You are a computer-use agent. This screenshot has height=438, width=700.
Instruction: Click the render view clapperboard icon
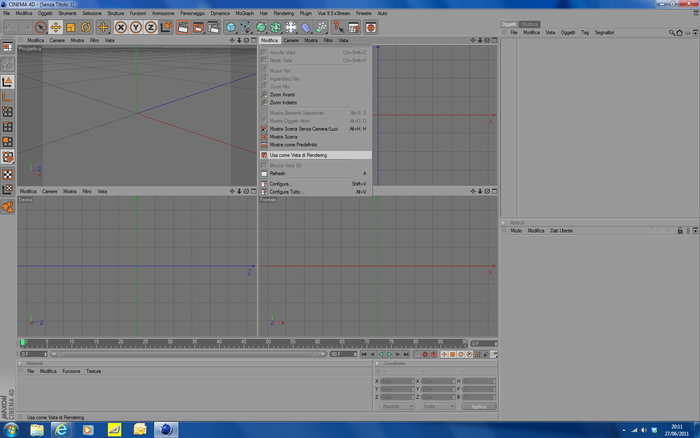pos(183,28)
